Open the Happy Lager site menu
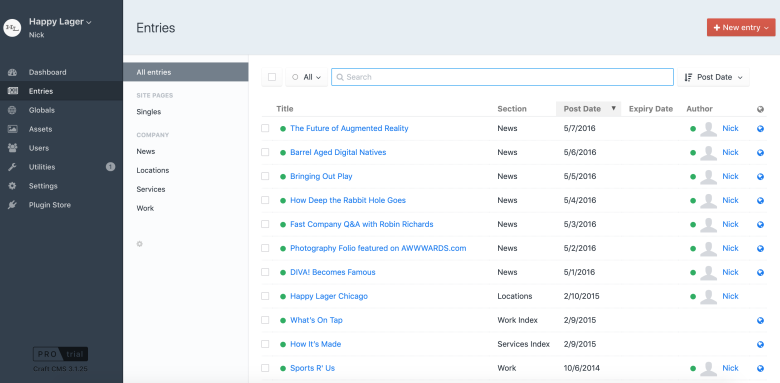This screenshot has height=383, width=780. click(60, 22)
